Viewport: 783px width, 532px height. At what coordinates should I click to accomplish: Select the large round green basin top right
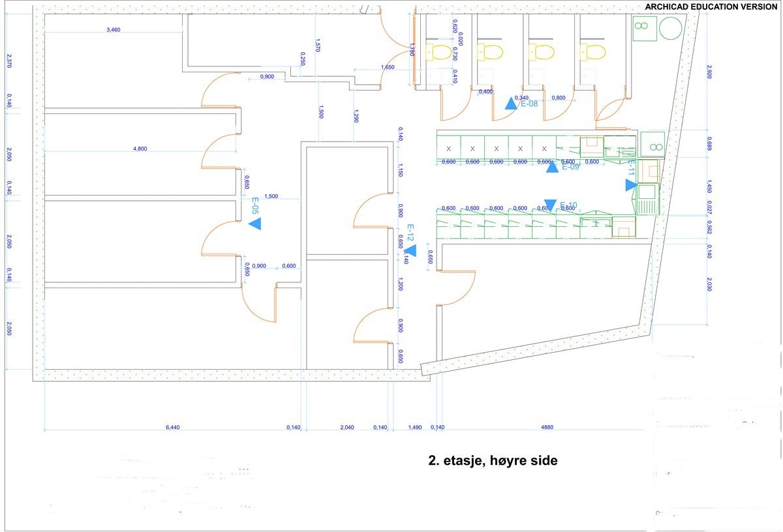coord(669,28)
